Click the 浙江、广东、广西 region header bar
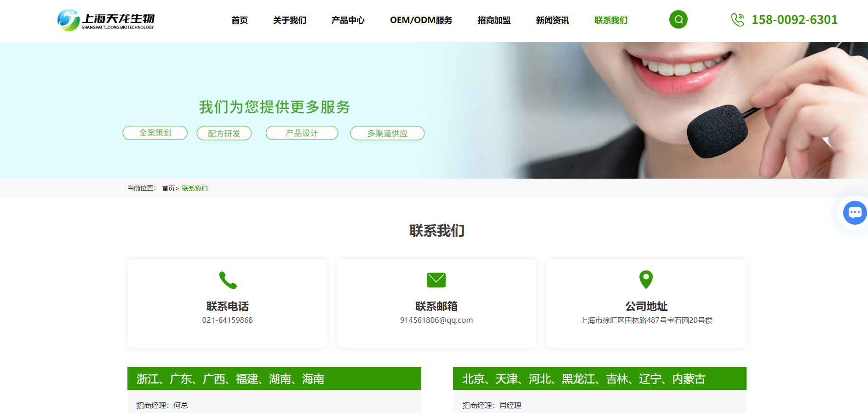 [x=274, y=378]
